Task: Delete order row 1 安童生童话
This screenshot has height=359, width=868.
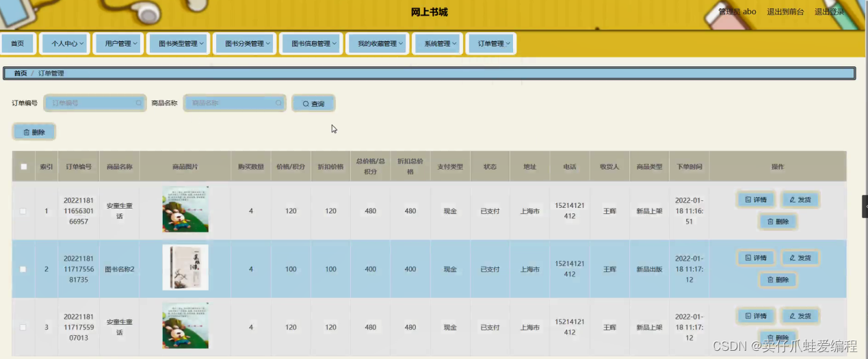Action: 778,222
